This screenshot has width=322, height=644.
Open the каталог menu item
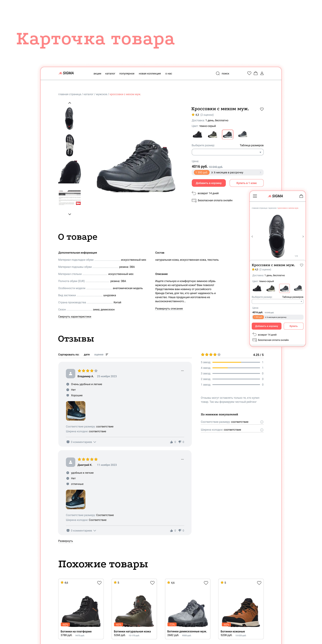110,73
